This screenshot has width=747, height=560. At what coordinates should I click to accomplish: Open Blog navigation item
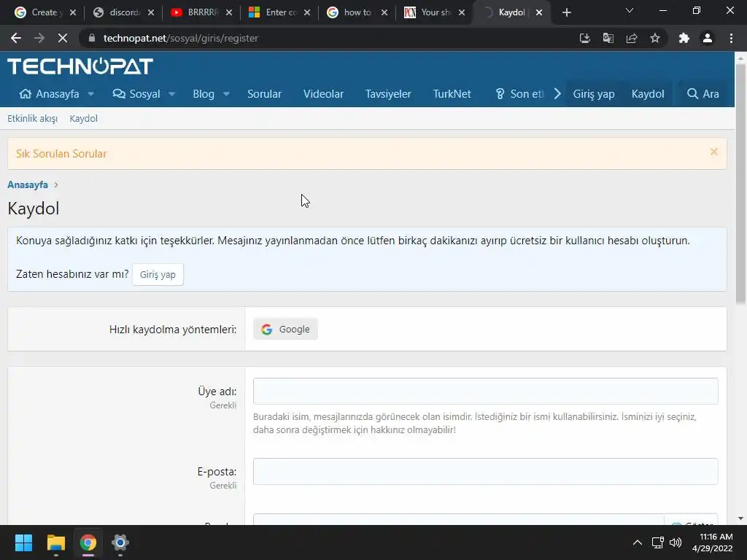204,94
